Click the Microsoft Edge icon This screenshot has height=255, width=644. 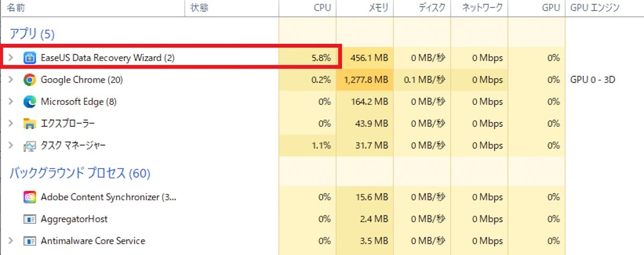tap(30, 102)
